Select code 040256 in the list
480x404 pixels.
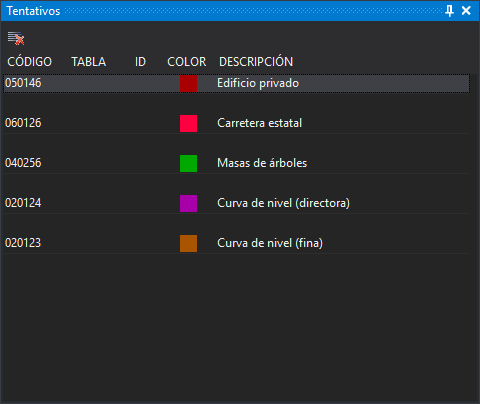23,163
